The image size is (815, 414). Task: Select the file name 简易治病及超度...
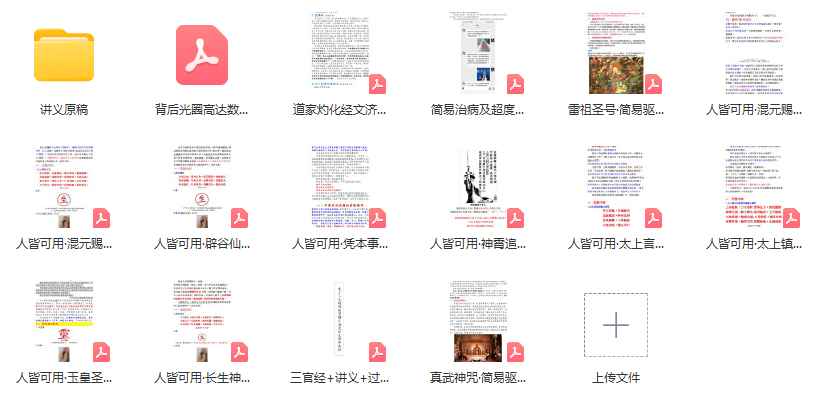(x=478, y=110)
